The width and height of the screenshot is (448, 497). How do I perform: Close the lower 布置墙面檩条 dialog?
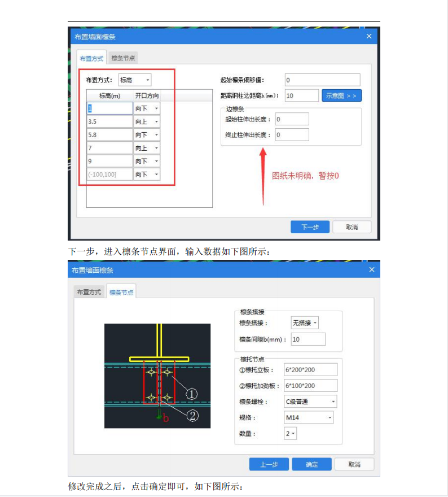click(x=372, y=269)
